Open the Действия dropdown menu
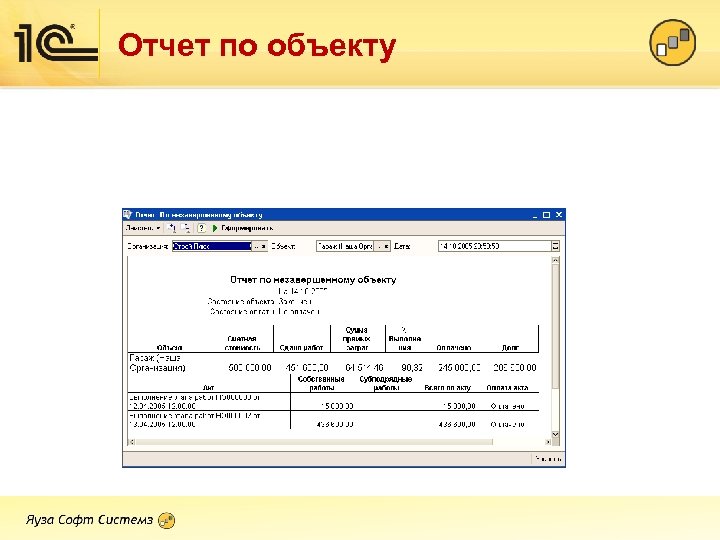 click(x=143, y=228)
